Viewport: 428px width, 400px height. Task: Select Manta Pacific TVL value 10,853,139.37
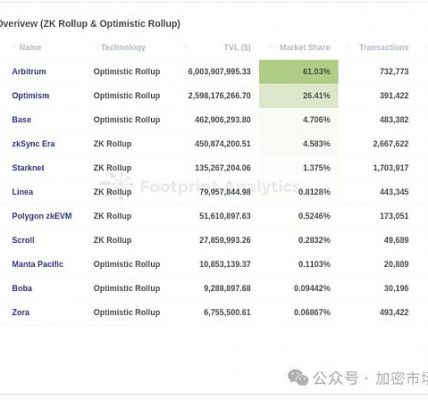pyautogui.click(x=225, y=264)
